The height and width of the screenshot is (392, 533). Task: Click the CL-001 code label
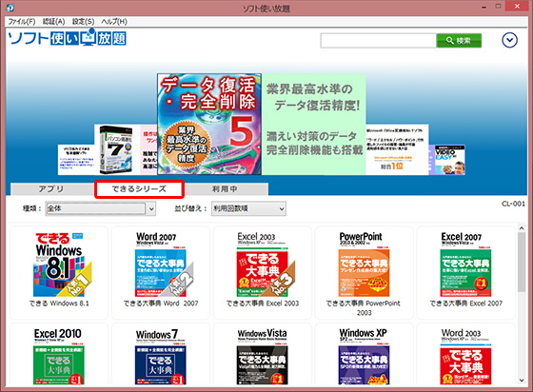(513, 204)
